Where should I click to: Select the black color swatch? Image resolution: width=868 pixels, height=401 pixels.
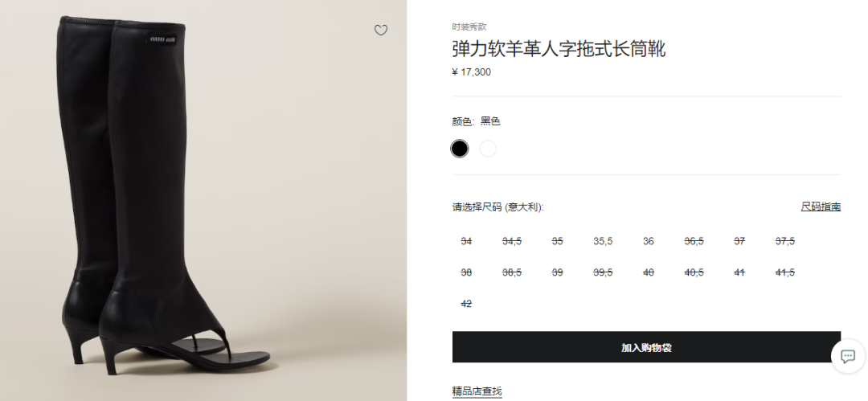(460, 149)
